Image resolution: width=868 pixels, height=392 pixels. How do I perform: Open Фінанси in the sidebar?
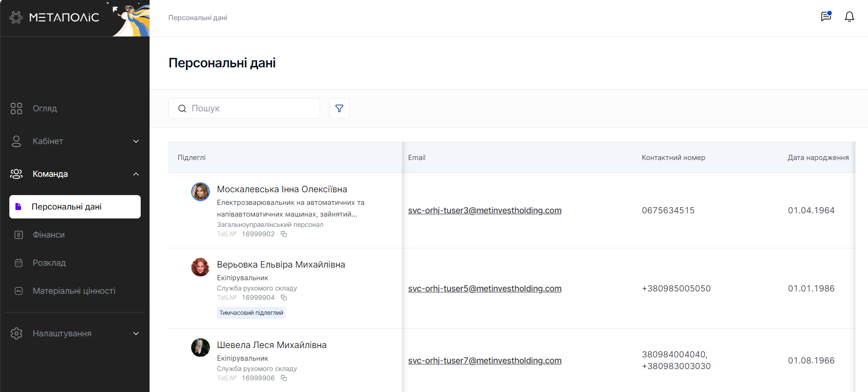49,235
